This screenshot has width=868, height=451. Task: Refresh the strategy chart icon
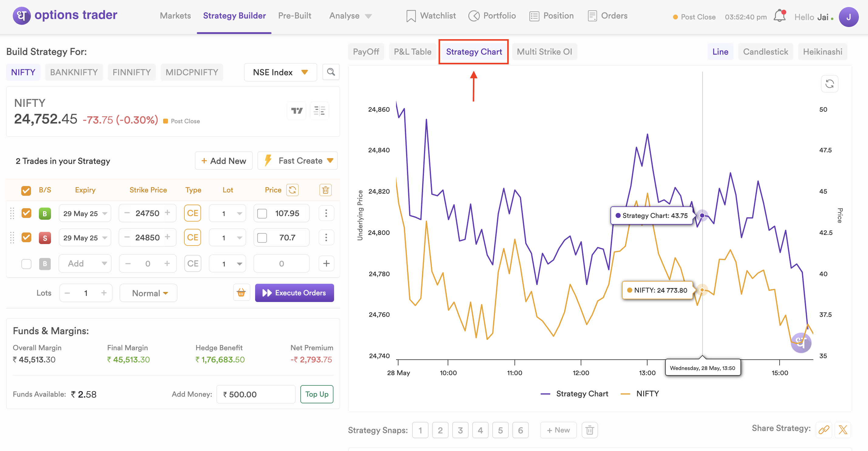(x=829, y=84)
